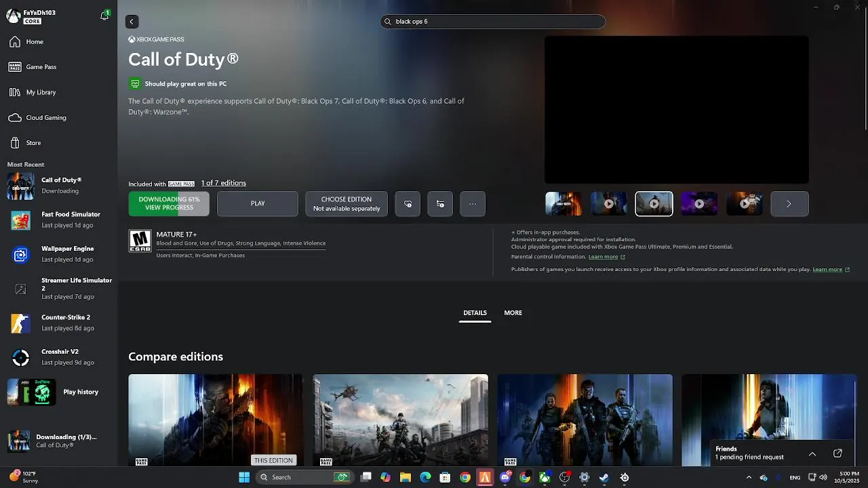Open the Choose Edition selector

pyautogui.click(x=347, y=204)
